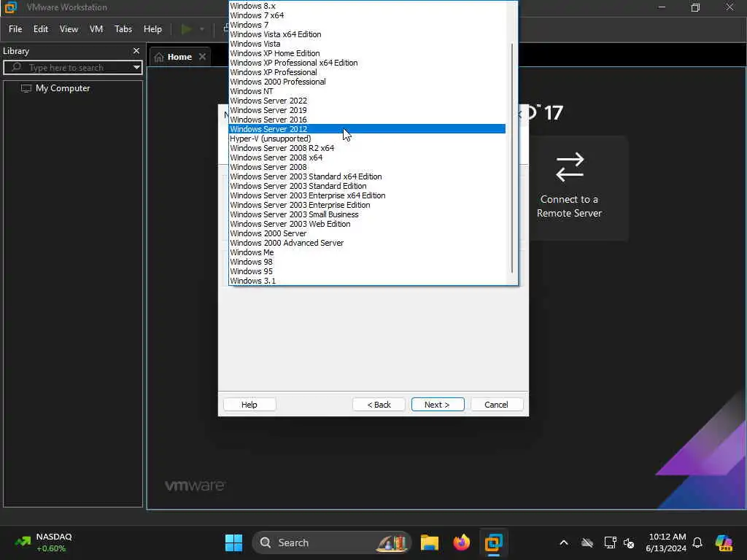This screenshot has height=560, width=747.
Task: Click the Help button in the wizard
Action: point(249,404)
